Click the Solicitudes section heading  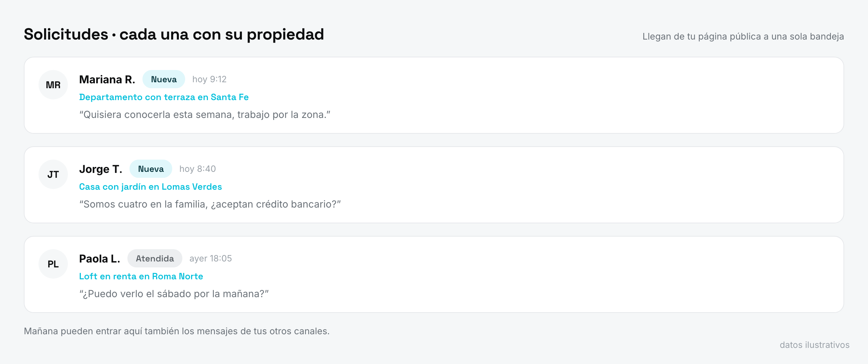click(x=174, y=34)
